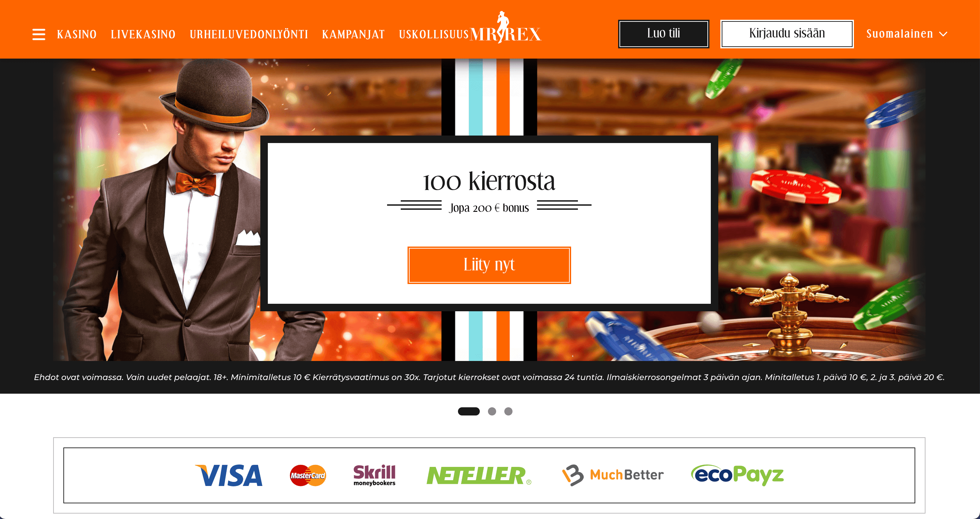Click the MasterCard payment logo
The width and height of the screenshot is (980, 519).
[308, 475]
